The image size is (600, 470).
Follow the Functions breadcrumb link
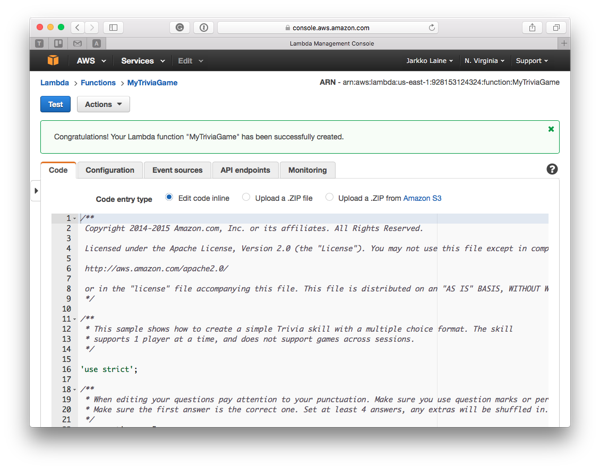98,83
